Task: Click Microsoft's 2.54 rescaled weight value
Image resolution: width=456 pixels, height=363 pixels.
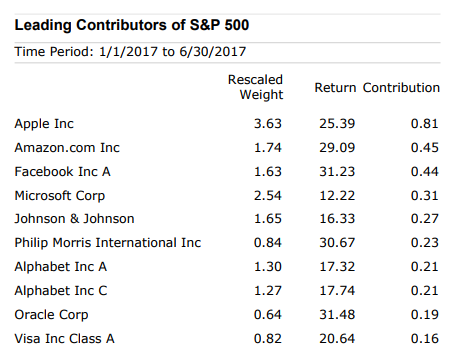Action: [x=268, y=196]
